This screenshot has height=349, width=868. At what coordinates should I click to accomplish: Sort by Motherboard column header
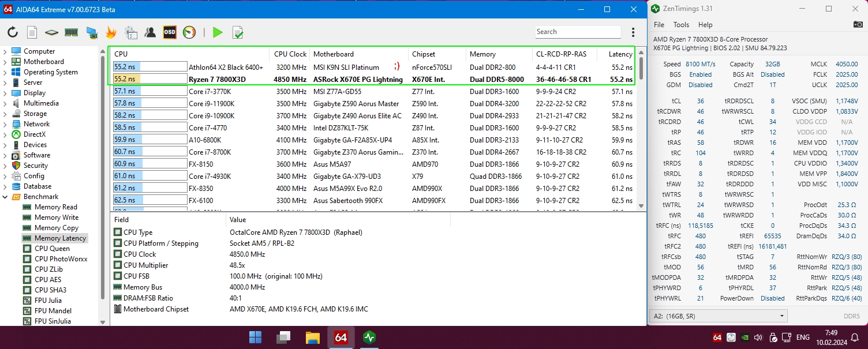(359, 54)
